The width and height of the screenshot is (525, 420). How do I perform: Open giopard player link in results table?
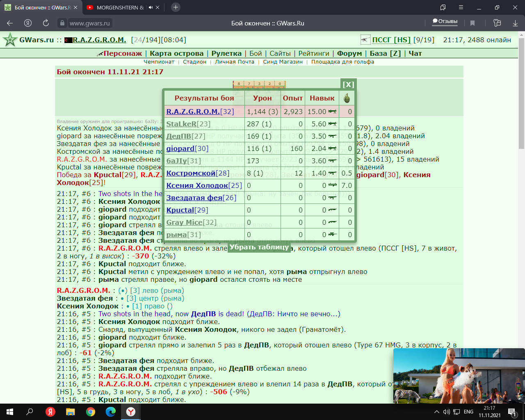coord(180,148)
